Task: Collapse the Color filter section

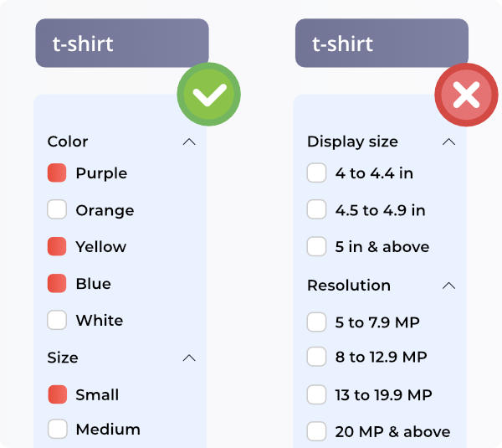Action: (x=189, y=142)
